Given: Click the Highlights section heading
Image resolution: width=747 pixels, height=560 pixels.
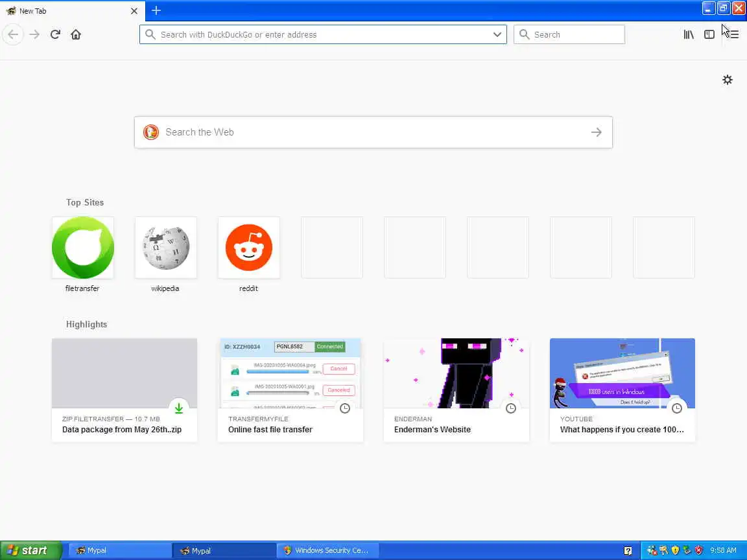Looking at the screenshot, I should (x=86, y=324).
